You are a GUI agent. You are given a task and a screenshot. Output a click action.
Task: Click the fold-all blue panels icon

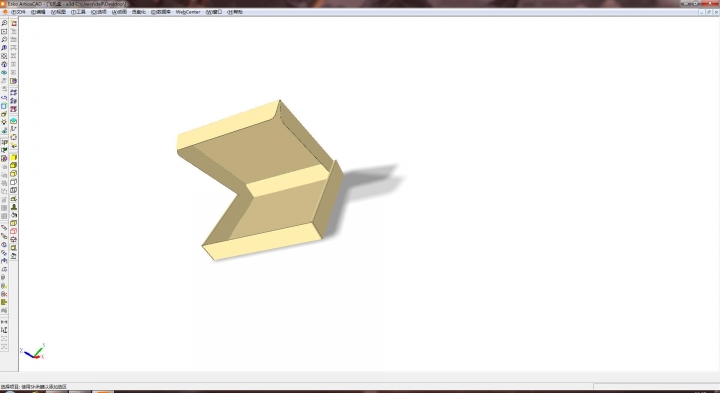point(13,92)
